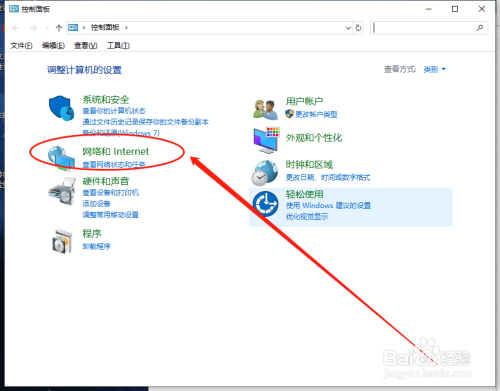Click 更改日期、时间或数字格式 link
This screenshot has width=500, height=391.
pyautogui.click(x=328, y=177)
